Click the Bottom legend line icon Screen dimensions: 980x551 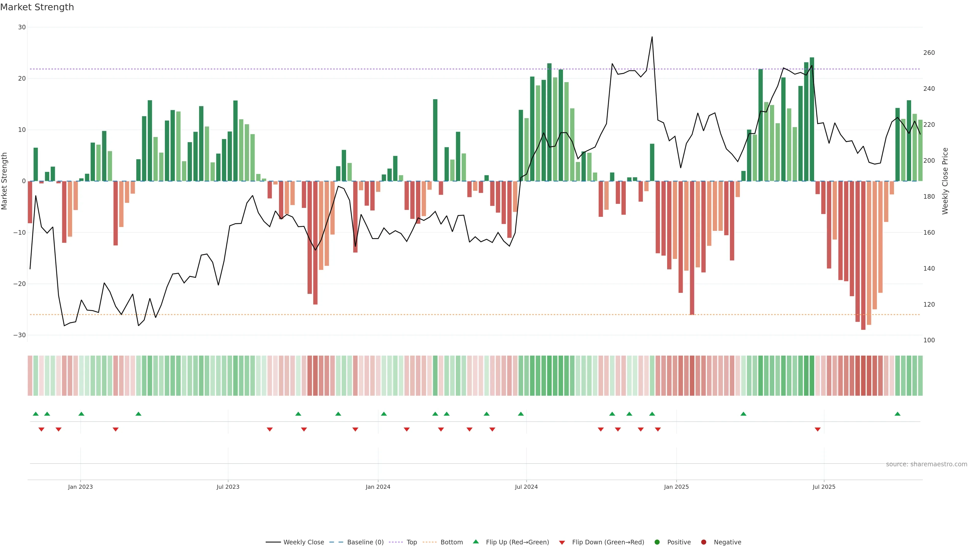430,542
